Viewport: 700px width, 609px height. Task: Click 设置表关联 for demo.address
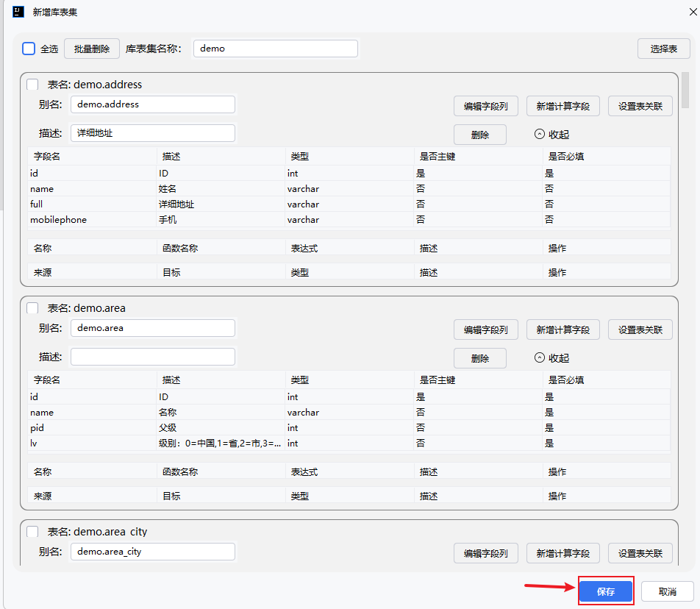[640, 106]
